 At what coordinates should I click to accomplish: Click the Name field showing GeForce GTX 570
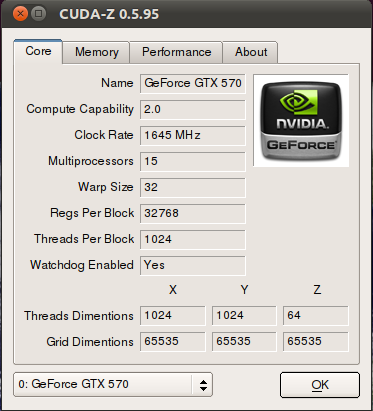tap(193, 83)
